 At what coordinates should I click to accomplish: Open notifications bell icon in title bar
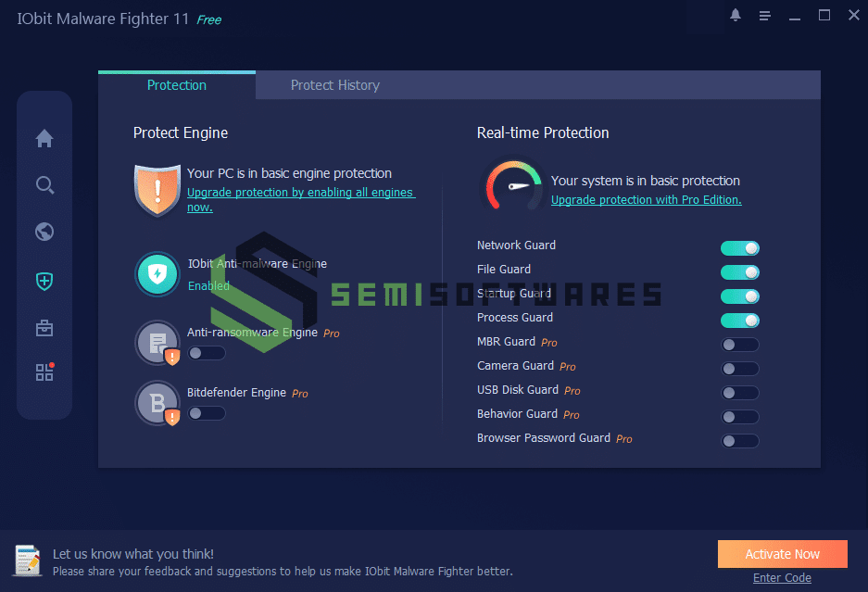736,16
